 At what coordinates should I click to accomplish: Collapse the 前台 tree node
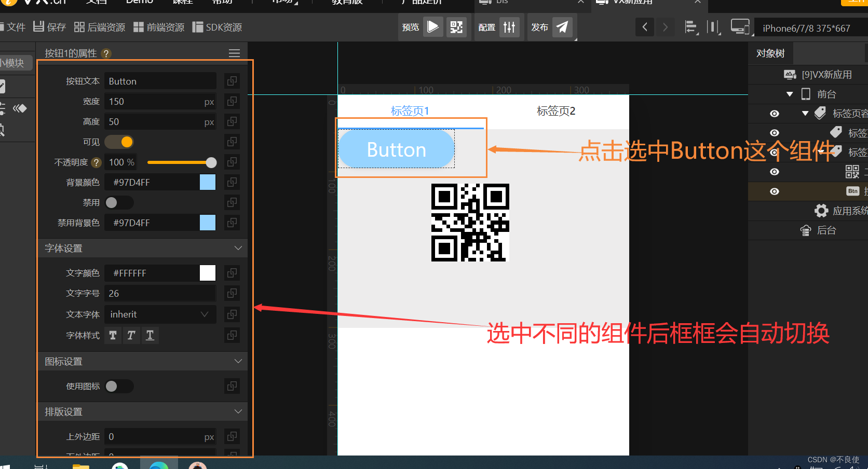coord(790,94)
